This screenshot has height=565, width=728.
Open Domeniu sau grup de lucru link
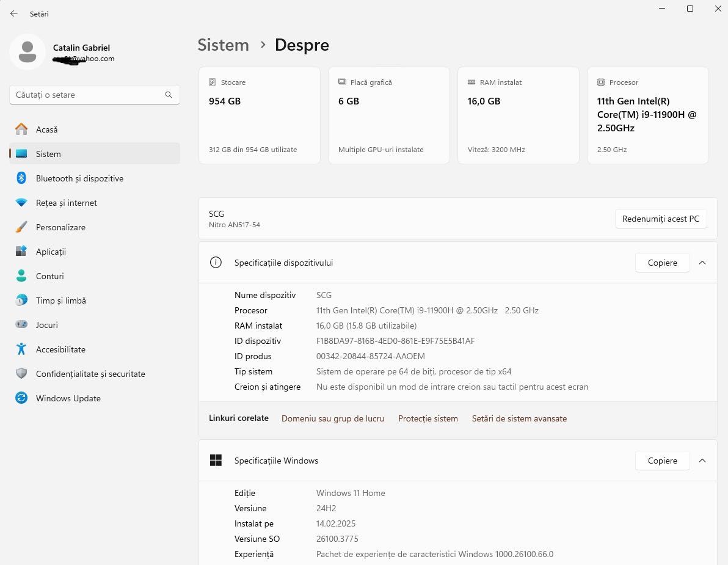coord(333,418)
